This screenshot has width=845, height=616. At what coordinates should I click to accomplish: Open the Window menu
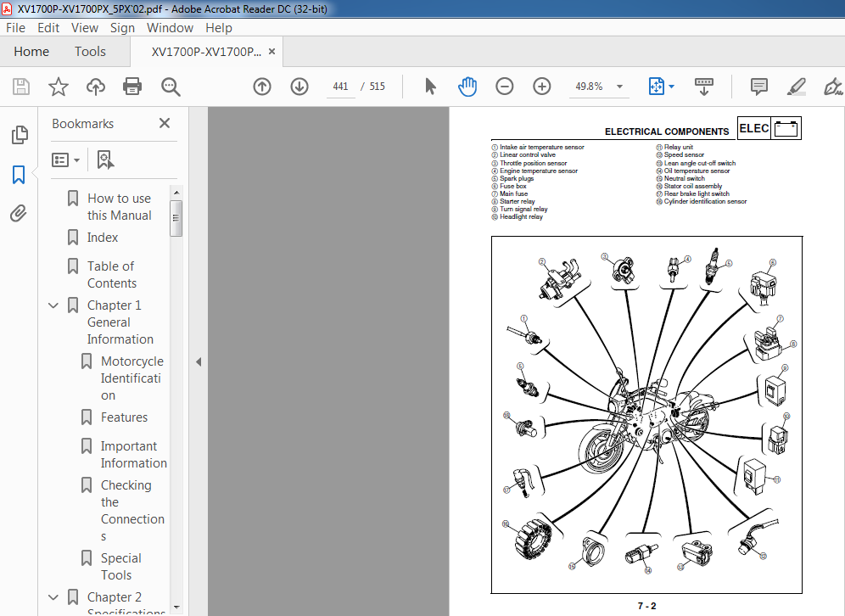tap(170, 28)
